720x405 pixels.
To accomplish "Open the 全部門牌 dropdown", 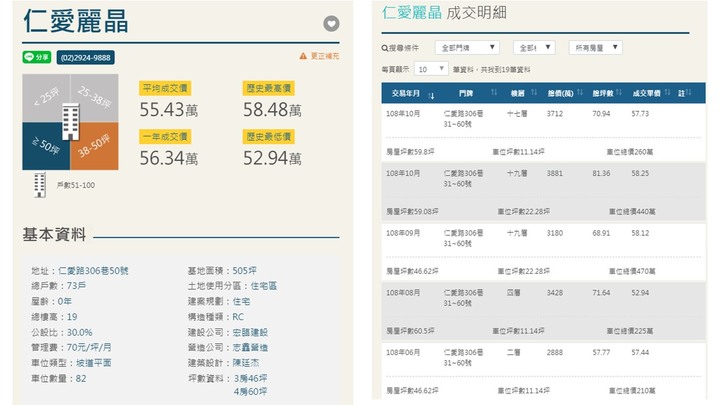I will tap(467, 48).
